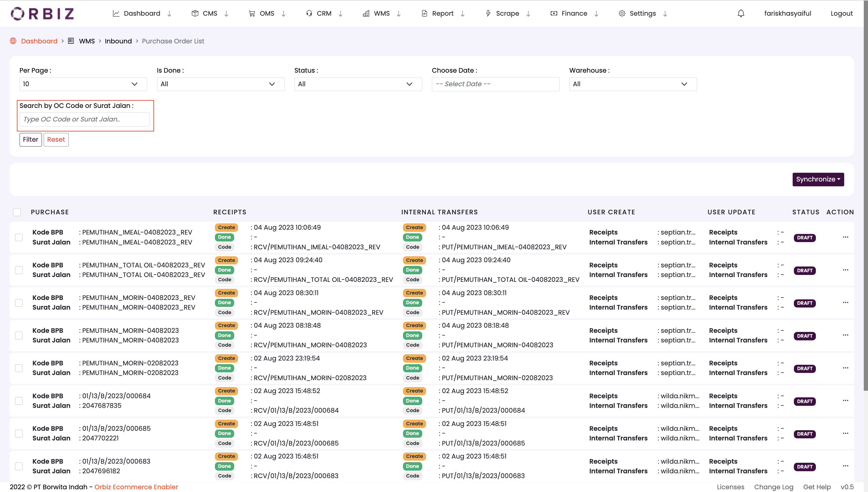Open action menu for 01/13/B/2023/000684 row
Image resolution: width=868 pixels, height=492 pixels.
point(845,401)
